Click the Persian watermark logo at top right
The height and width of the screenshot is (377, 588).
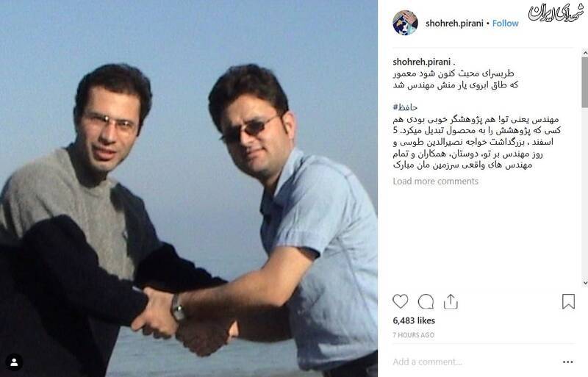(x=556, y=13)
